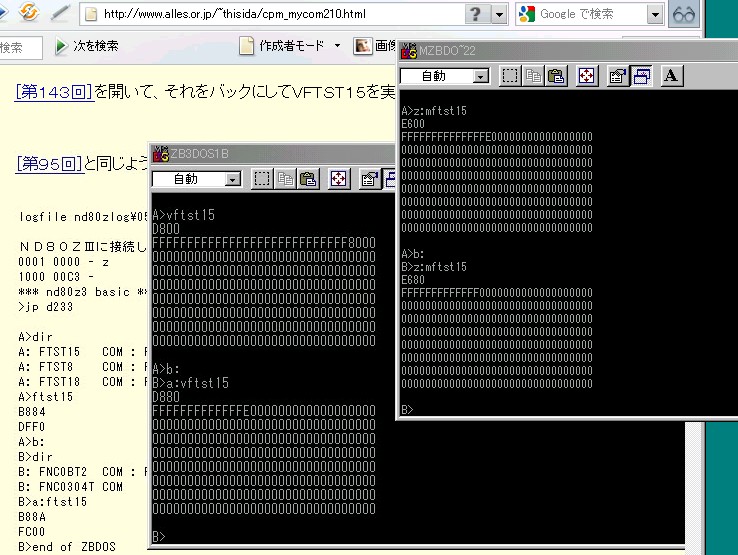Open the search engine dropdown arrow
Viewport: 738px width, 555px height.
tap(655, 15)
